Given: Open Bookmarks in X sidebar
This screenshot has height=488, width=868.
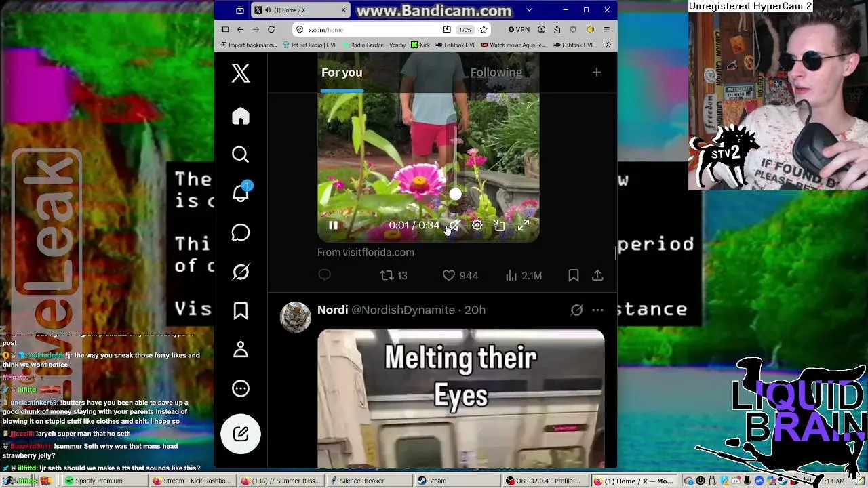Looking at the screenshot, I should [x=241, y=311].
